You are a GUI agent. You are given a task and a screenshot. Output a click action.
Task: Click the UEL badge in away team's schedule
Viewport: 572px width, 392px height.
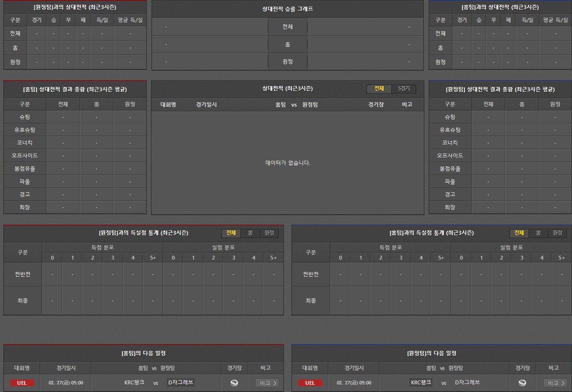click(310, 383)
